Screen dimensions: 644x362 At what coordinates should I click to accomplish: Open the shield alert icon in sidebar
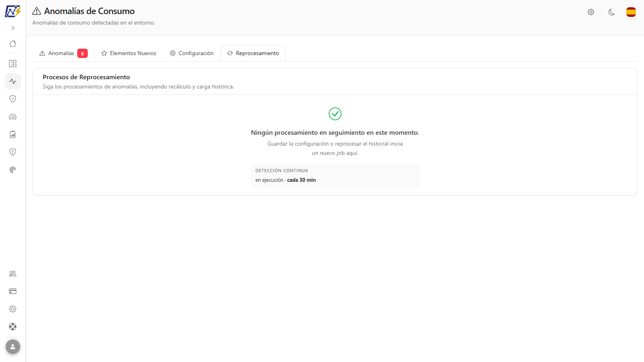13,152
